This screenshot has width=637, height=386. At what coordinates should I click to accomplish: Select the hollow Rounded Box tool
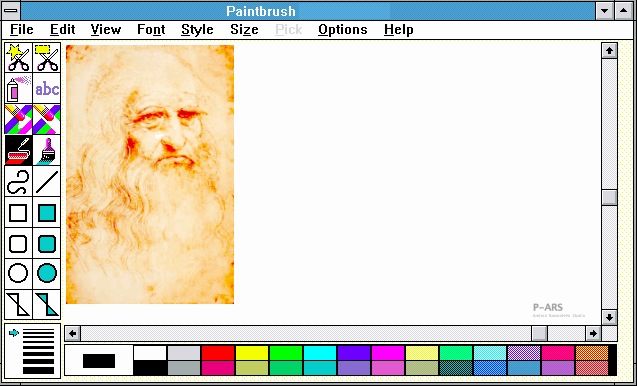coord(18,243)
